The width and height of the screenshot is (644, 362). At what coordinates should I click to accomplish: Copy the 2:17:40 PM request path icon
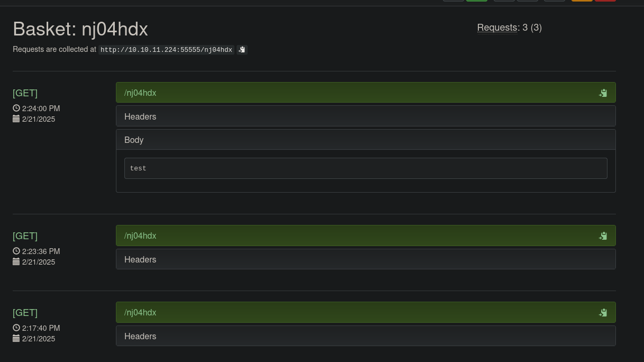[603, 313]
